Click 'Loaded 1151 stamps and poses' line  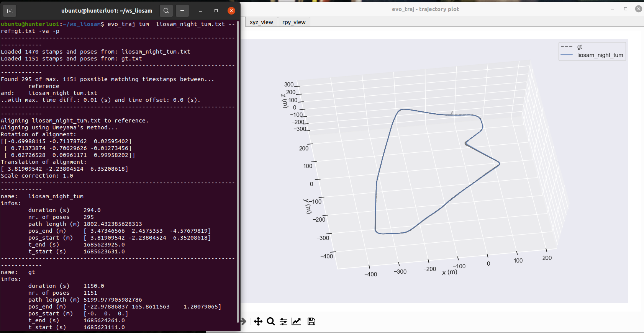[x=71, y=59]
